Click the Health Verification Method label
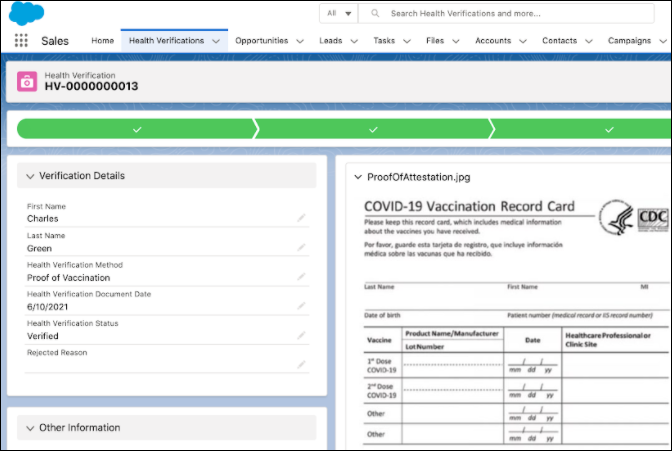Image resolution: width=672 pixels, height=451 pixels. coord(75,265)
